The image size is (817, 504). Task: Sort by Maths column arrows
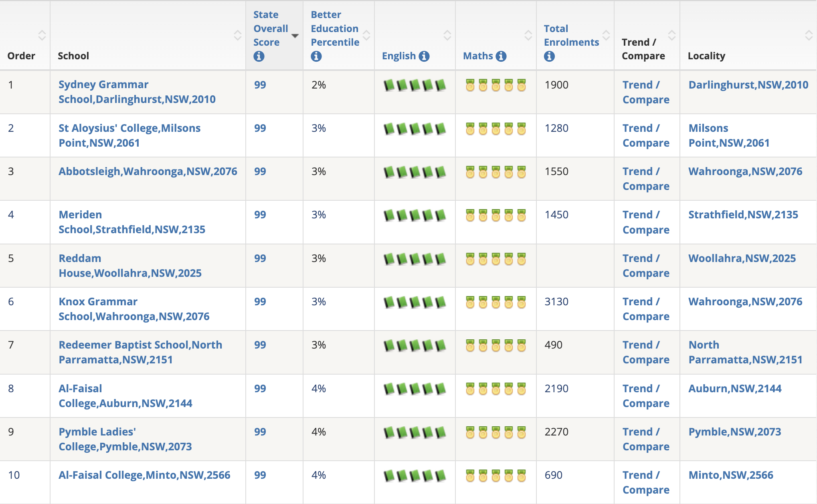click(528, 35)
